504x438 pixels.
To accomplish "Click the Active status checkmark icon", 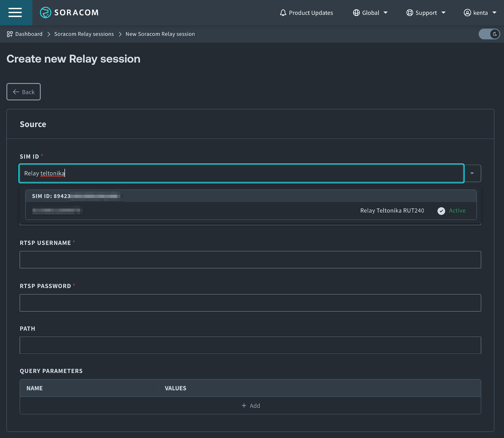I will tap(441, 211).
